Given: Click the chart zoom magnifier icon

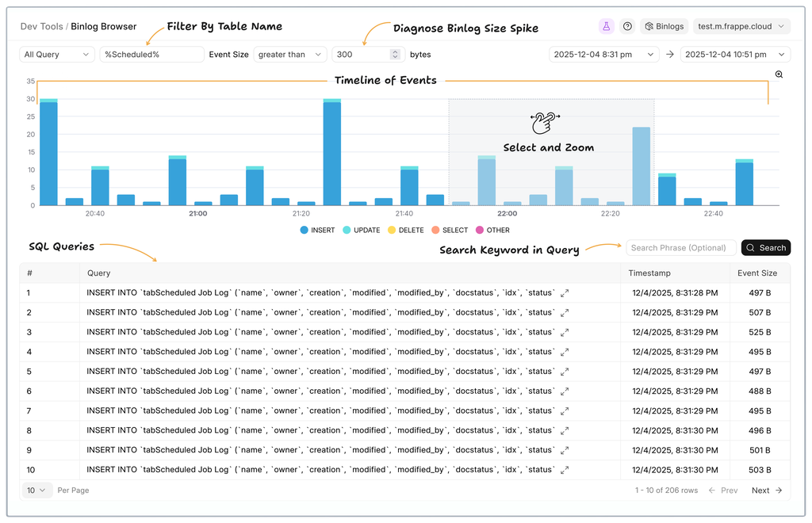Looking at the screenshot, I should 779,74.
